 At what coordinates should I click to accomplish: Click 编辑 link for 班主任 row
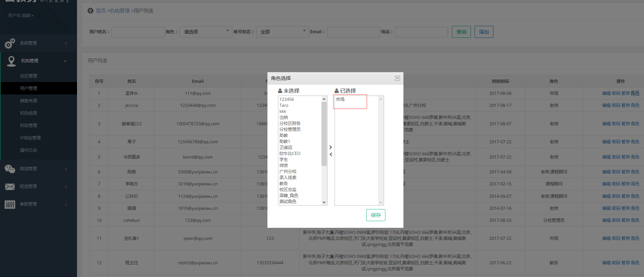point(607,263)
